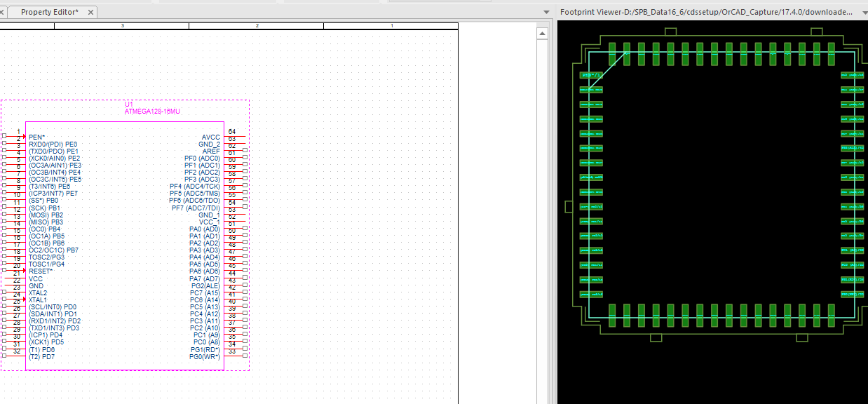Select the (ICP3/INT7) PE7 pin
Screen dimensions: 868x404
click(x=53, y=194)
